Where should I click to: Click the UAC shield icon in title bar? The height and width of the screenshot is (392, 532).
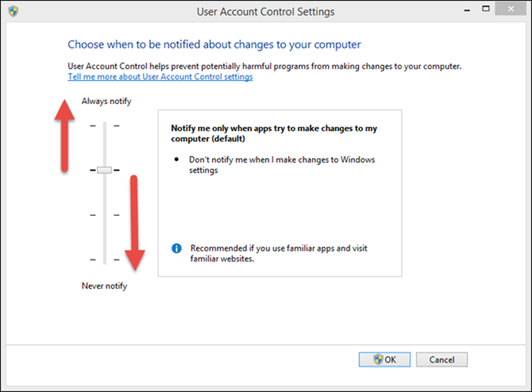pyautogui.click(x=13, y=11)
